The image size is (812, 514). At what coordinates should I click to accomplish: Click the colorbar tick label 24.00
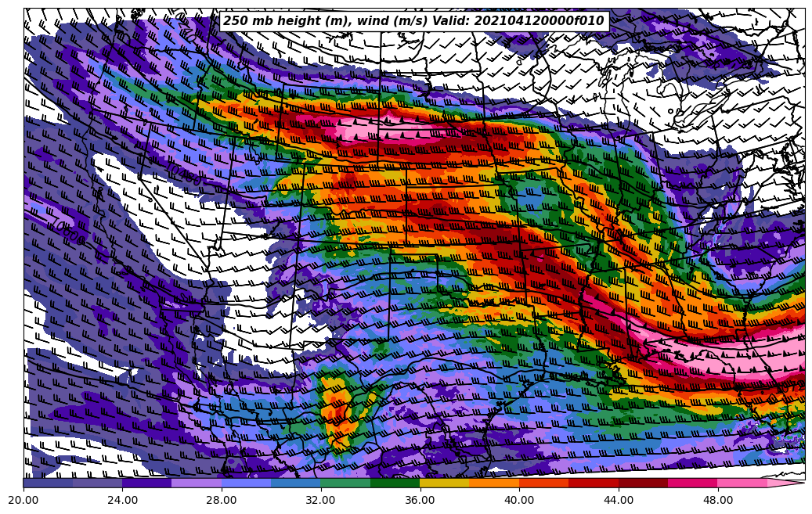(123, 501)
